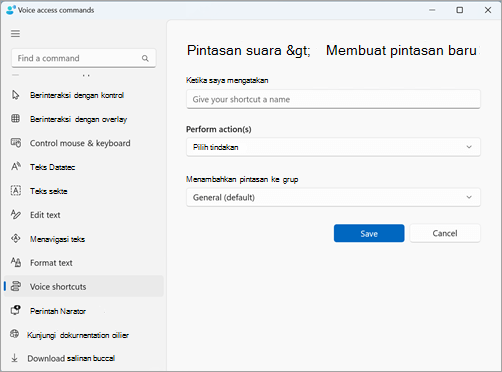
Task: Click the diamond icon beside Menavigasi teks
Action: click(16, 239)
